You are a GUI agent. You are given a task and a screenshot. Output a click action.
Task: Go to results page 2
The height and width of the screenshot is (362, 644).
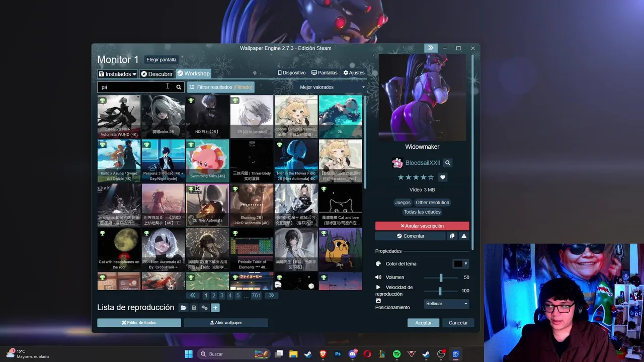coord(214,296)
